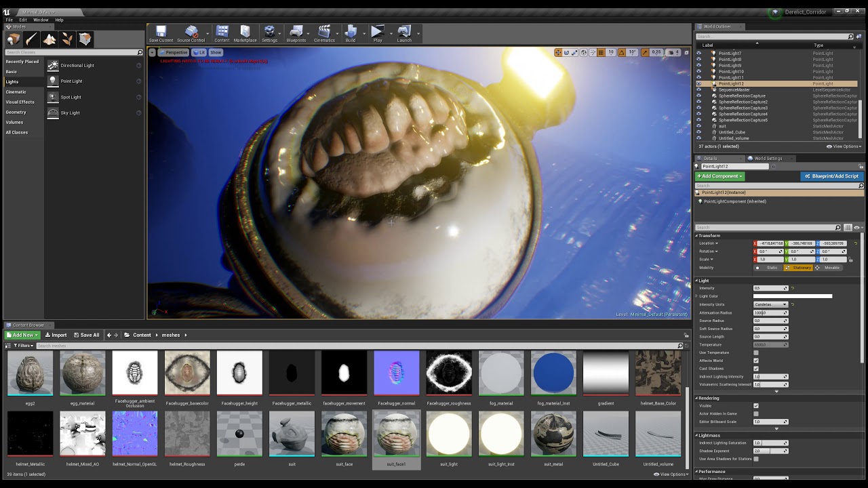Click the Lit view mode button
The image size is (868, 488).
point(199,52)
